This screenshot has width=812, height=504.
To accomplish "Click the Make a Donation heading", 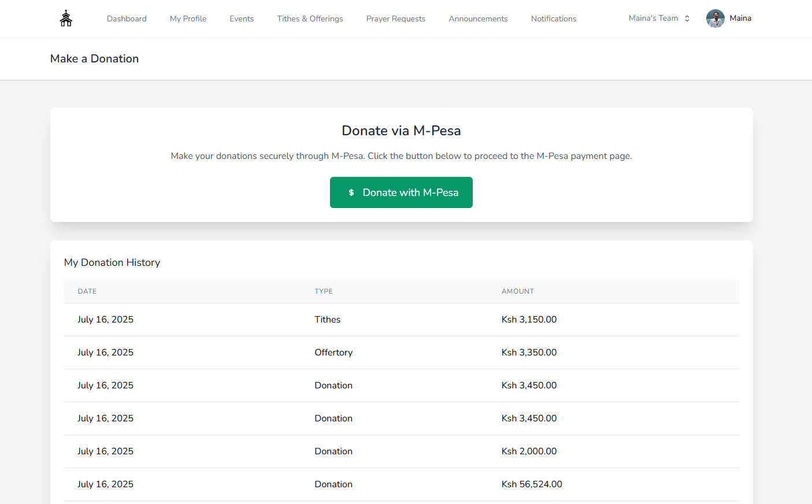I will [x=94, y=58].
